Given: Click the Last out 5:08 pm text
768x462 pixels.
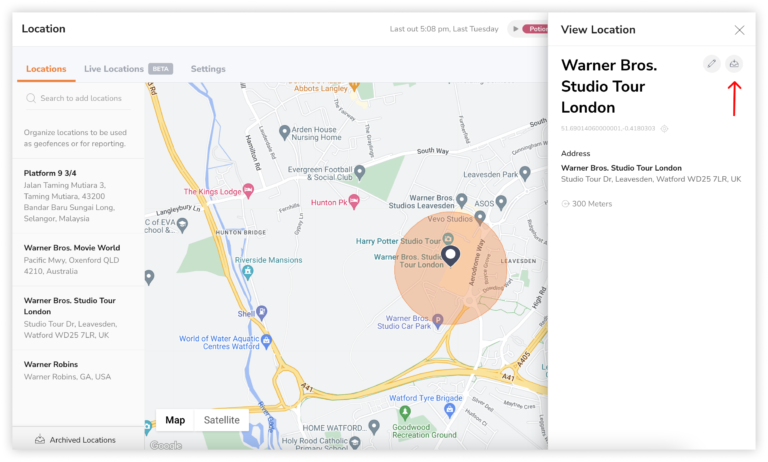Looking at the screenshot, I should click(444, 29).
